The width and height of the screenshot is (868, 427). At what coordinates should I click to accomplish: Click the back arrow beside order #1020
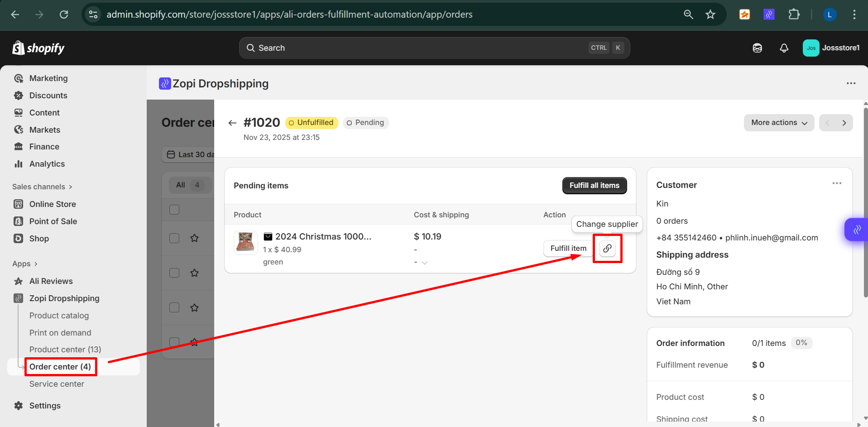(232, 123)
